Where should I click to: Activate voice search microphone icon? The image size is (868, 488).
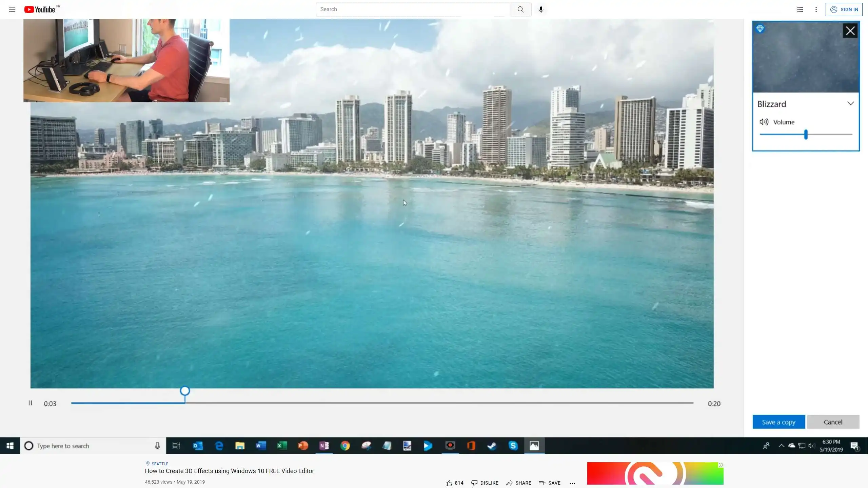click(x=541, y=9)
